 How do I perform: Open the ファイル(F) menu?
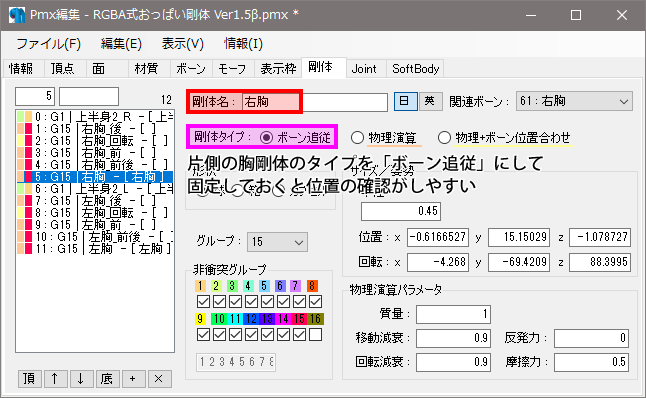pyautogui.click(x=48, y=44)
